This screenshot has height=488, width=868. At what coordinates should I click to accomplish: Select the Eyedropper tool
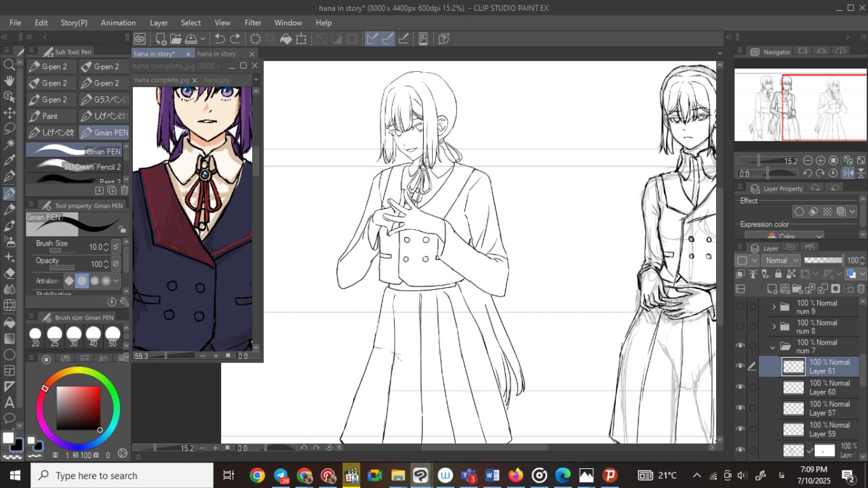click(x=9, y=161)
